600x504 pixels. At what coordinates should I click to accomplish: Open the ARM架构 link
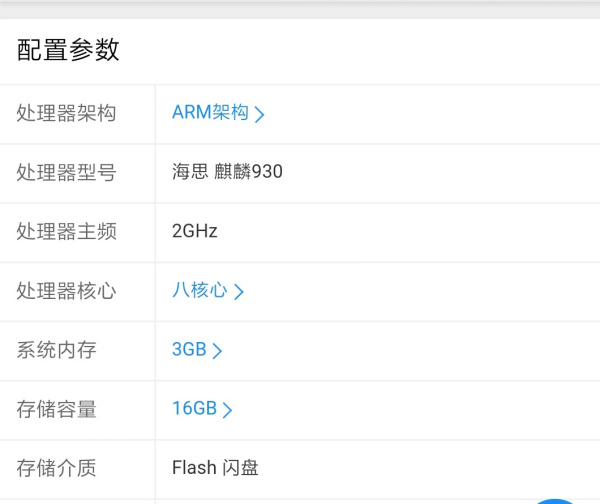point(210,113)
